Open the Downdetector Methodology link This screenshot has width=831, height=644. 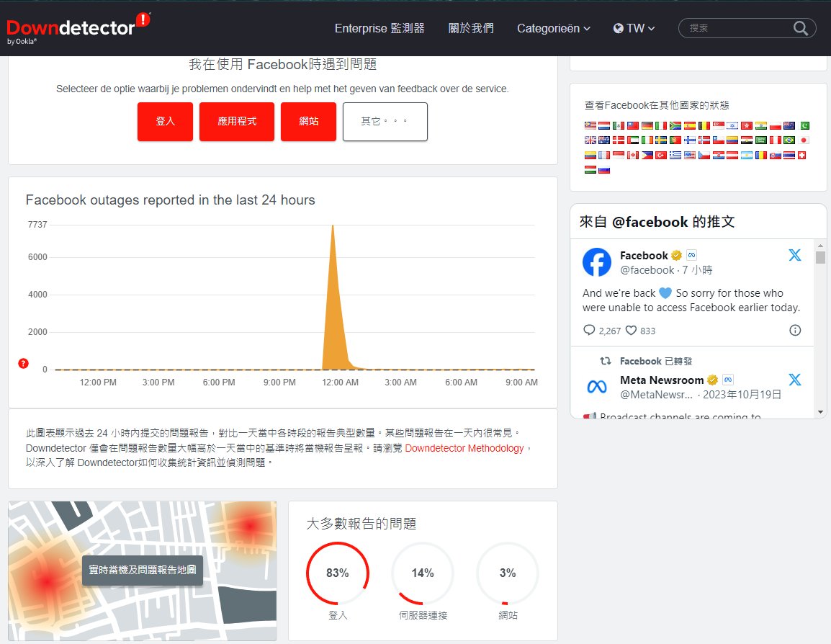(x=464, y=448)
